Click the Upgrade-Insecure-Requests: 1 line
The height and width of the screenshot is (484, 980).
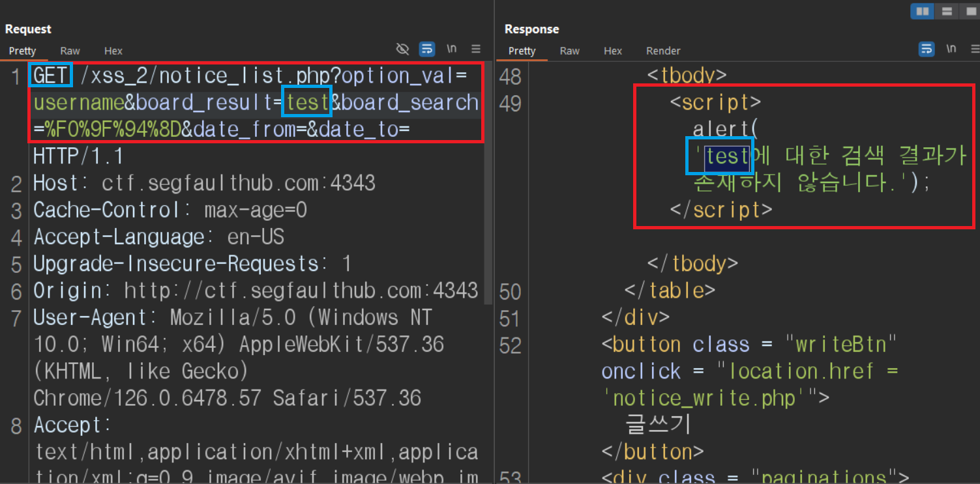(x=192, y=264)
